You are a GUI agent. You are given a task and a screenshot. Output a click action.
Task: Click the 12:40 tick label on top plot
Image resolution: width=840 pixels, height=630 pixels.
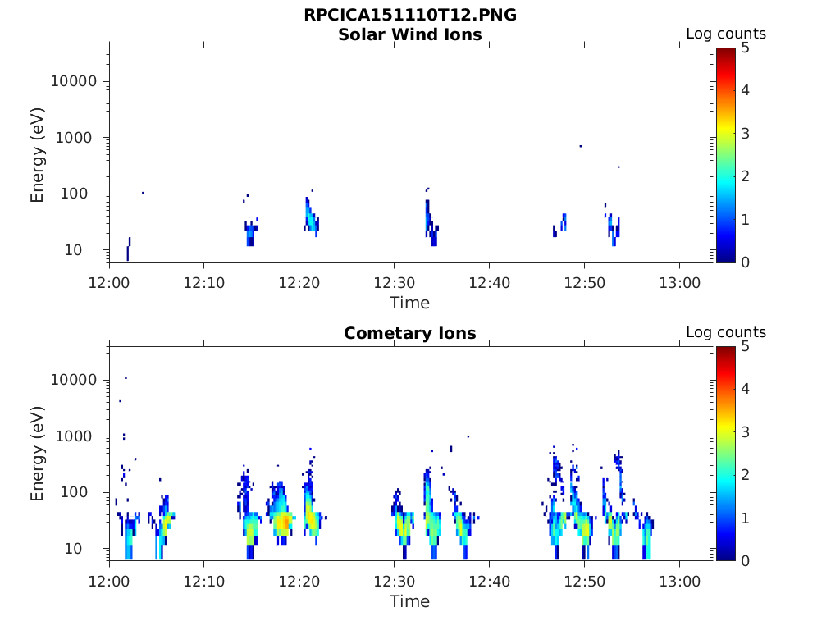pyautogui.click(x=489, y=283)
